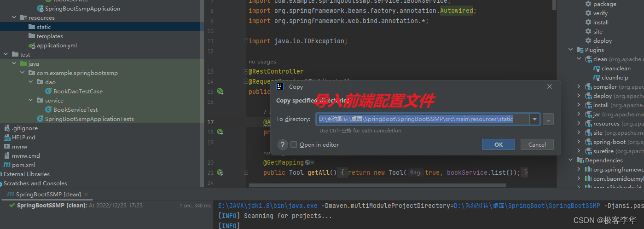Close the SpringBootSSMP [clean] run tab
Viewport: 644px width, 229px height.
(86, 195)
